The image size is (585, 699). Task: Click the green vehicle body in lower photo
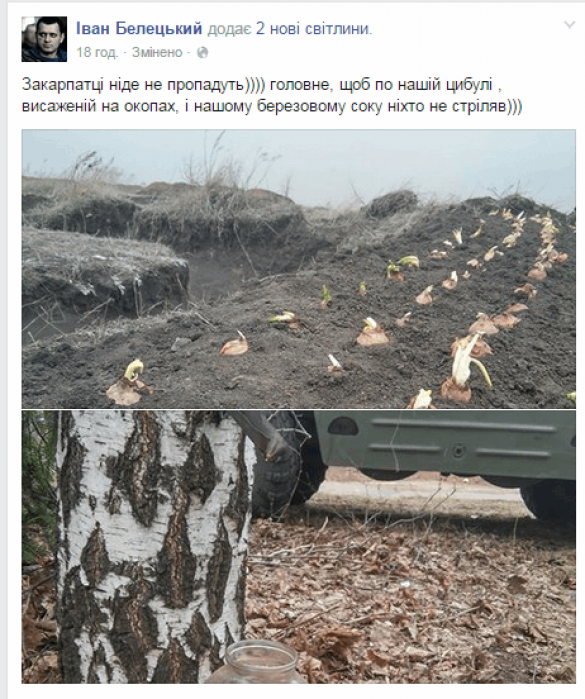[x=445, y=443]
